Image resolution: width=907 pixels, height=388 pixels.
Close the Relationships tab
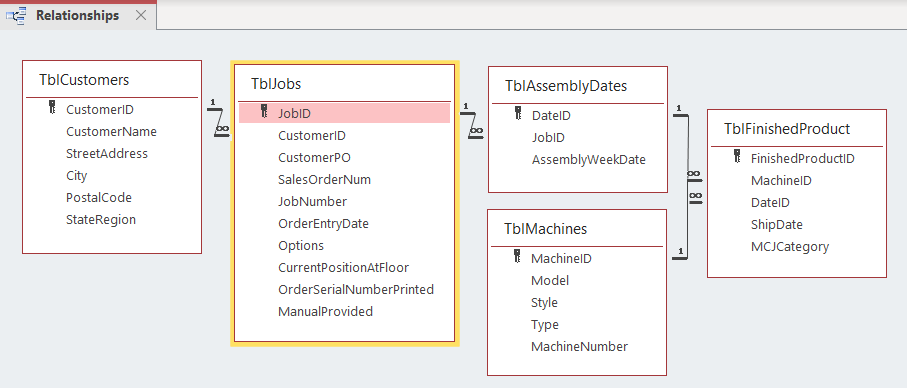click(141, 16)
